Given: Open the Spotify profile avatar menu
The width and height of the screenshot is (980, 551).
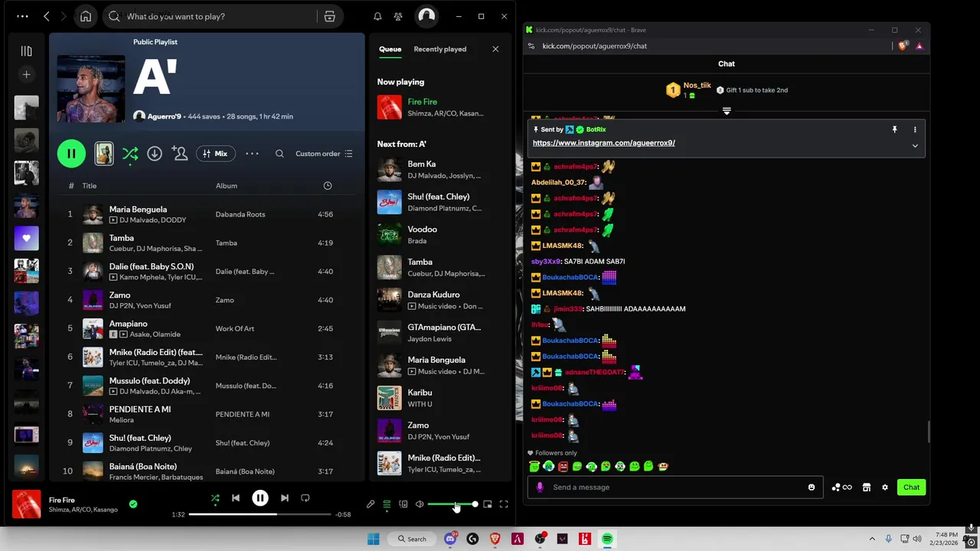Looking at the screenshot, I should [x=426, y=16].
